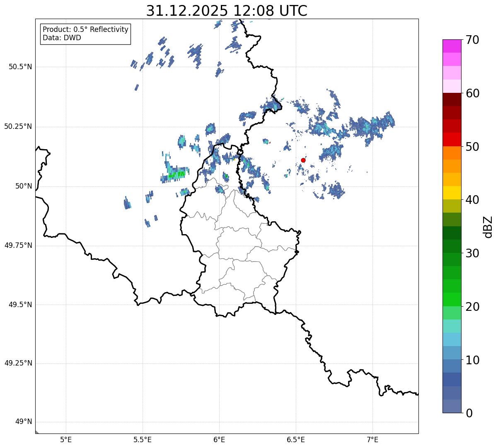The height and width of the screenshot is (448, 498).
Task: Click the bright green swatch above 20
Action: point(452,299)
